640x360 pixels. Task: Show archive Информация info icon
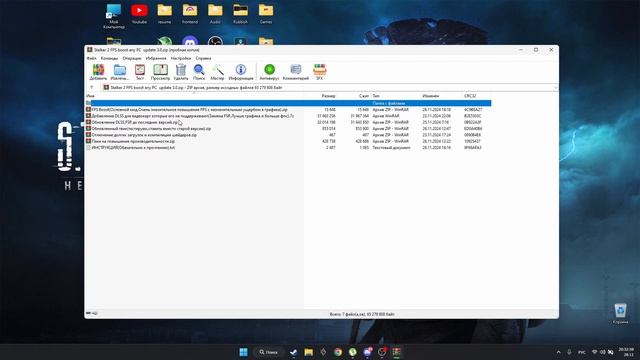241,72
